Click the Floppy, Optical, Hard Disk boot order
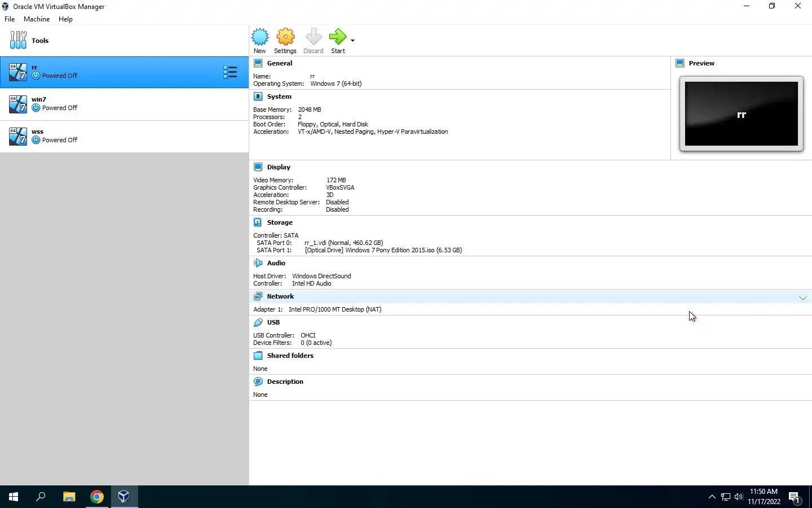The width and height of the screenshot is (812, 508). pos(333,124)
